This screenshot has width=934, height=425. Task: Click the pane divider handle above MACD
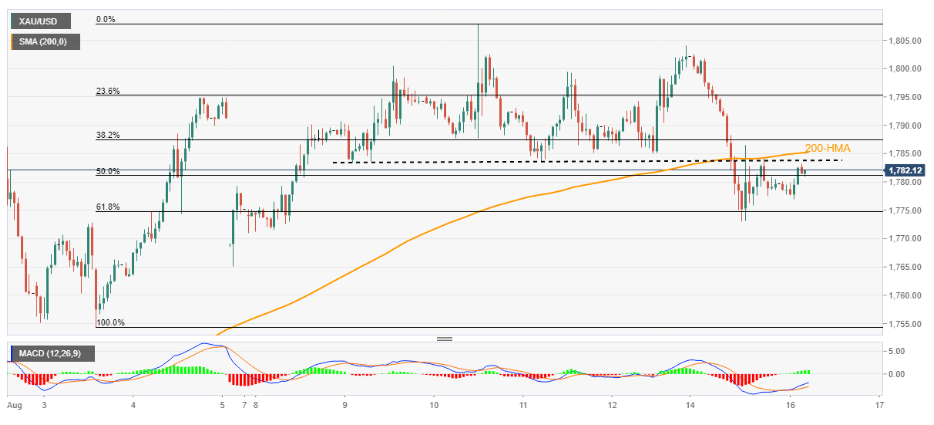(444, 339)
